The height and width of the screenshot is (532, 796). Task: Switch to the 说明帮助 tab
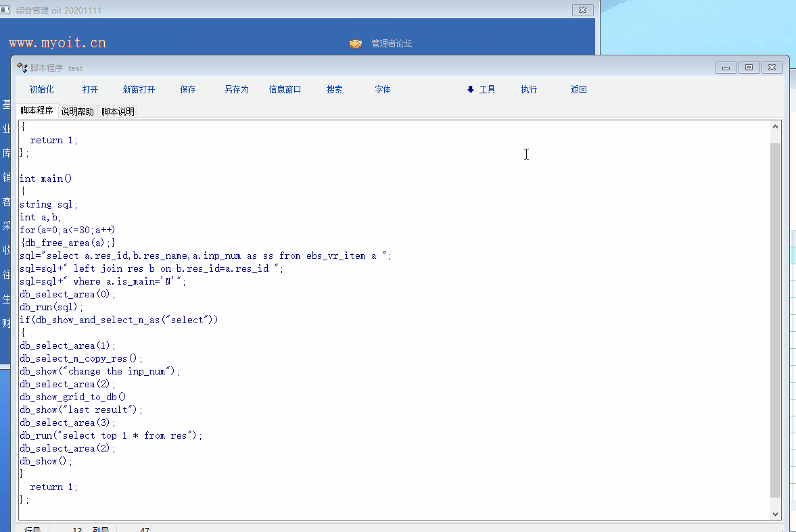[78, 112]
